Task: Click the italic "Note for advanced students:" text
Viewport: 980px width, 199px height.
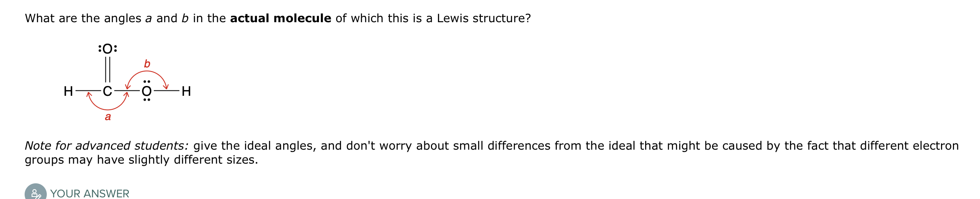Action: [x=107, y=146]
